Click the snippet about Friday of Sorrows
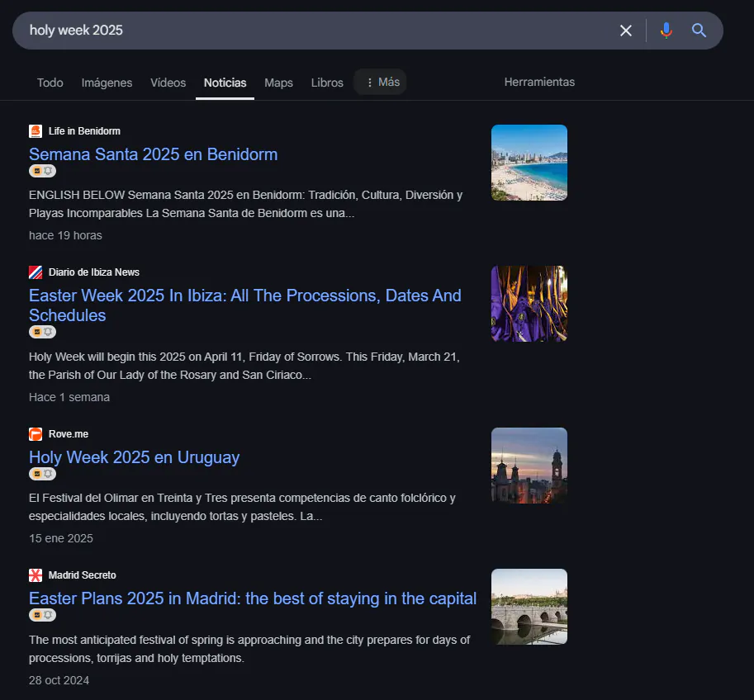754x700 pixels. (x=244, y=366)
